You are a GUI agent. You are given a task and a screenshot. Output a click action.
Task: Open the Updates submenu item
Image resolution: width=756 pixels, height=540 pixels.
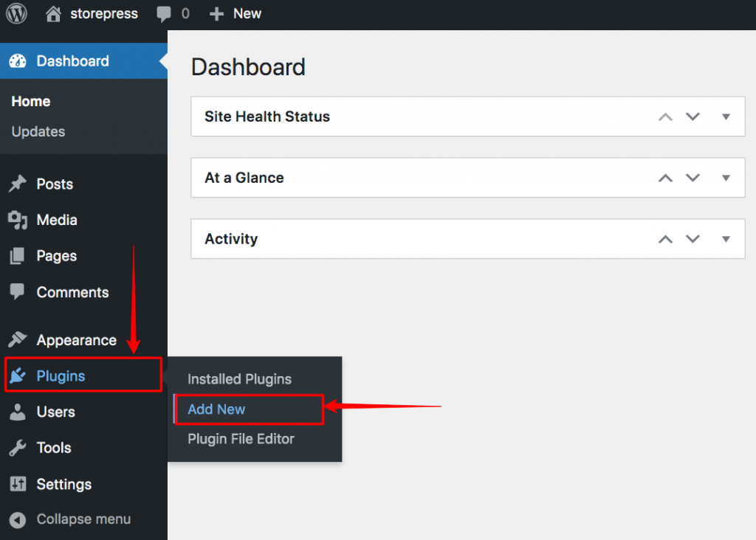[38, 131]
